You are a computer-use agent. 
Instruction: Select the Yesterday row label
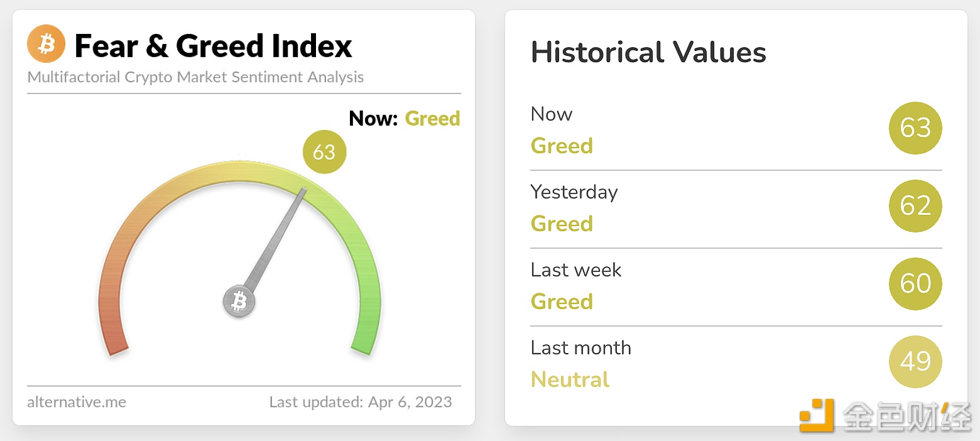(x=574, y=192)
